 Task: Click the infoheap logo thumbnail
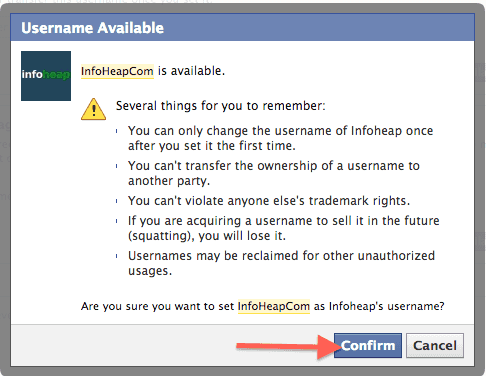tap(46, 76)
